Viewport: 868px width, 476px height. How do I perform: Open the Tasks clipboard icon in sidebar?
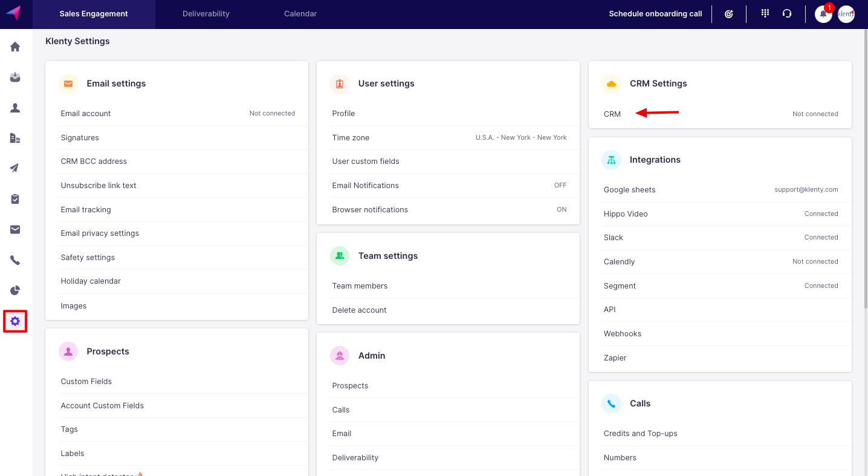(15, 199)
